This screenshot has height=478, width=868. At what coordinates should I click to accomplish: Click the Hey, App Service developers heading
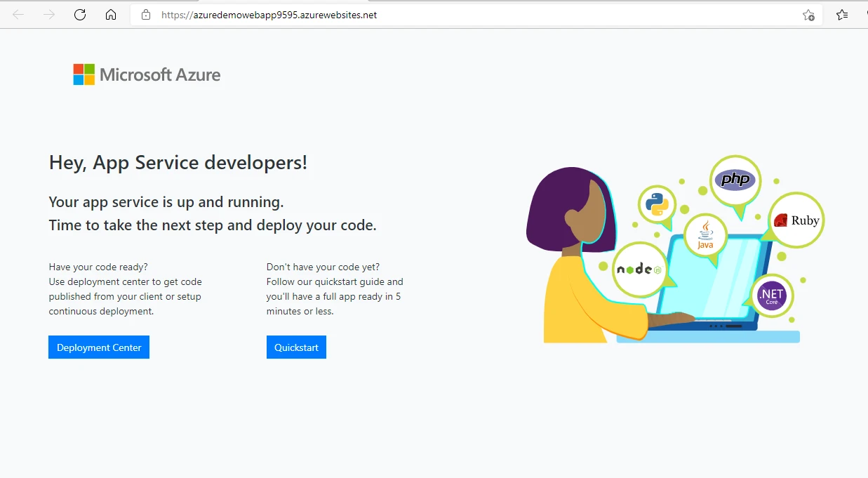(178, 162)
